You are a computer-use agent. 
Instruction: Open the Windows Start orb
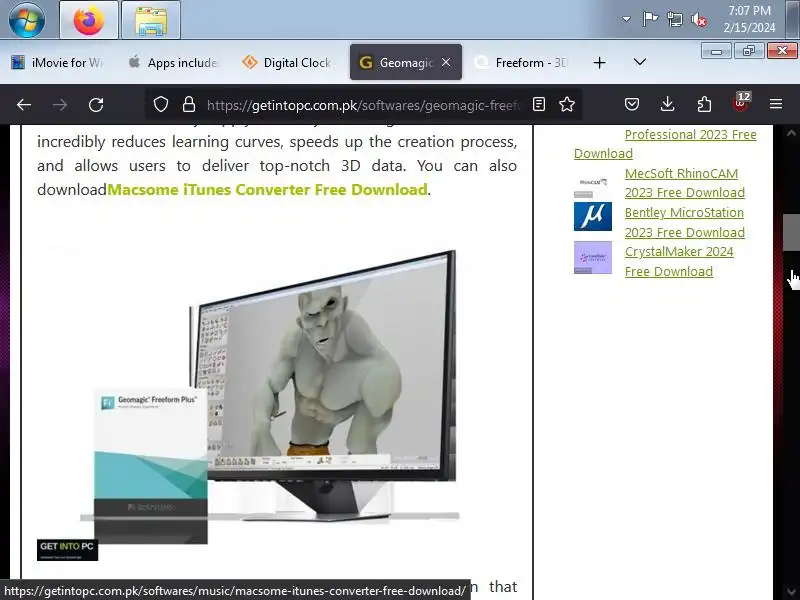pos(27,19)
